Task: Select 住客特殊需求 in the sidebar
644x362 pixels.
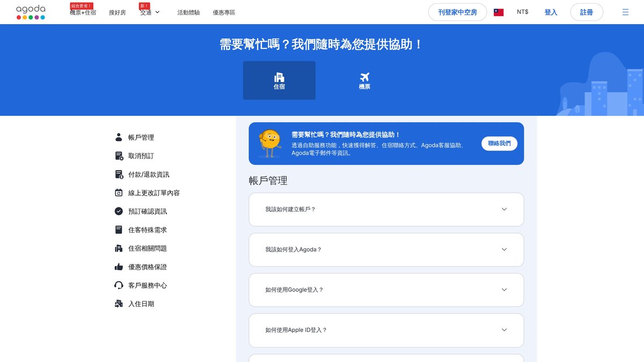Action: point(148,230)
